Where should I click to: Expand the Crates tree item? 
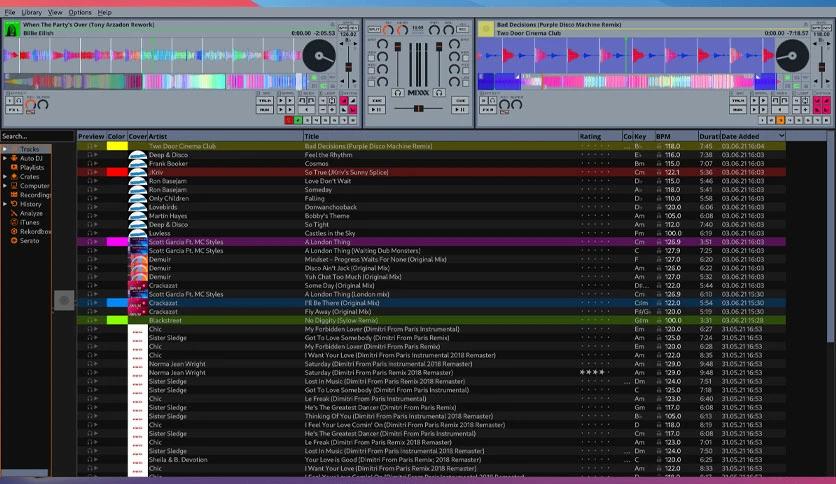tap(5, 176)
